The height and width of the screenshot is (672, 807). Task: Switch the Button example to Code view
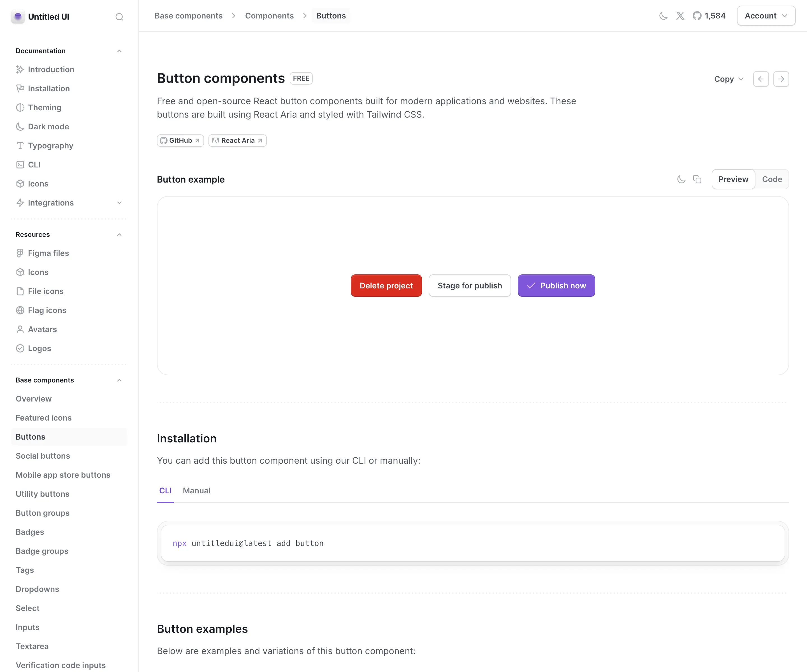772,179
